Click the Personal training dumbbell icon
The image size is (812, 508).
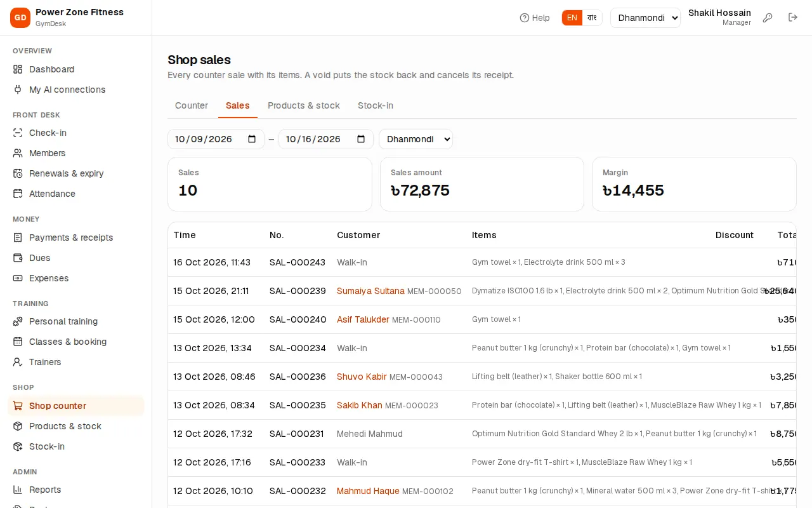[x=18, y=321]
